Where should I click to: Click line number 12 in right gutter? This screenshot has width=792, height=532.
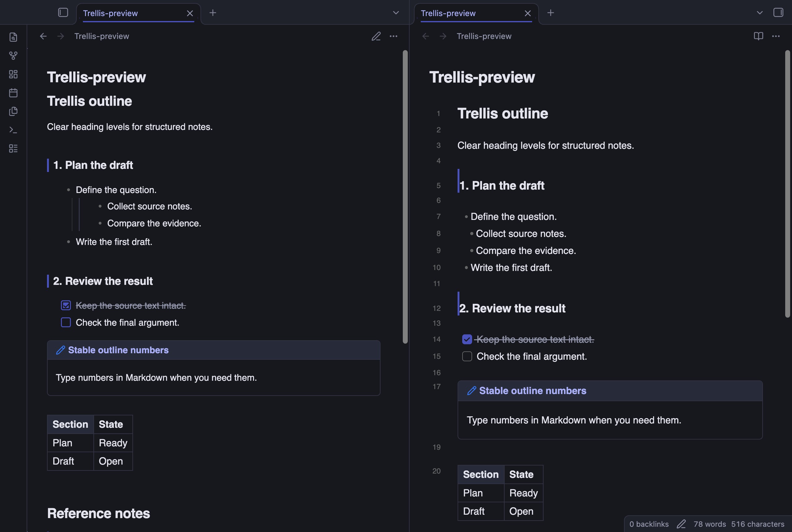tap(437, 308)
